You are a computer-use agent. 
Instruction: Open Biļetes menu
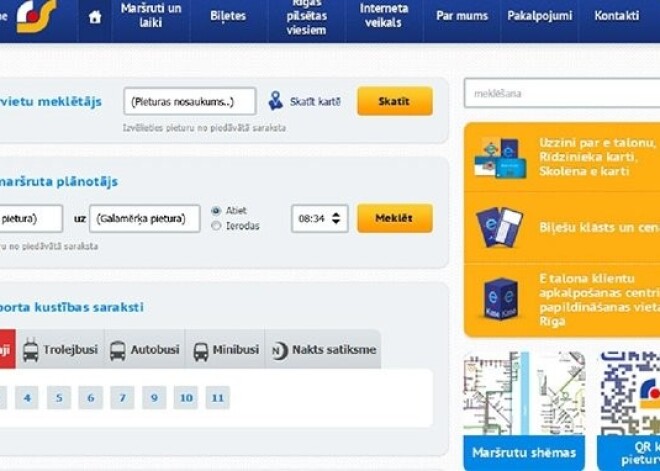(228, 16)
